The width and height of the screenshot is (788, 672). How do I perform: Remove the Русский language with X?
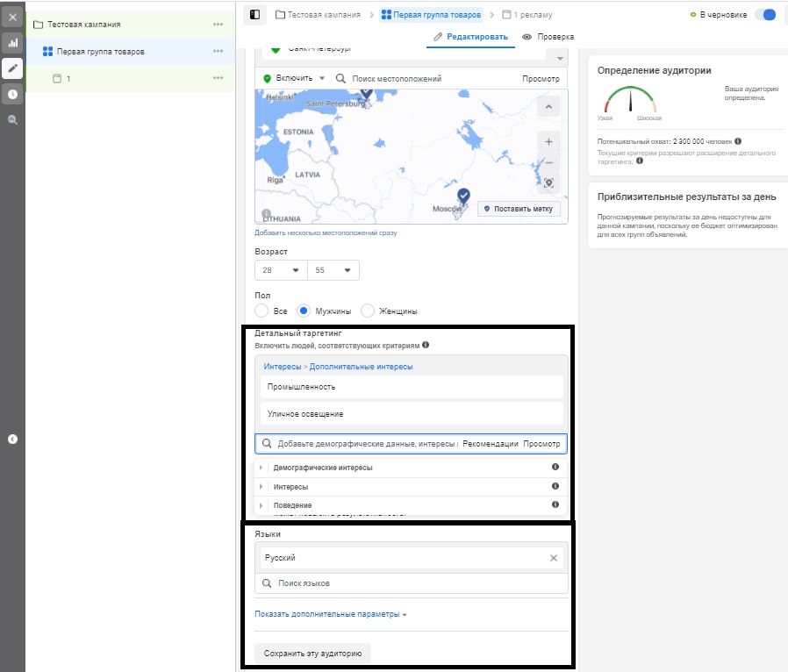click(554, 558)
